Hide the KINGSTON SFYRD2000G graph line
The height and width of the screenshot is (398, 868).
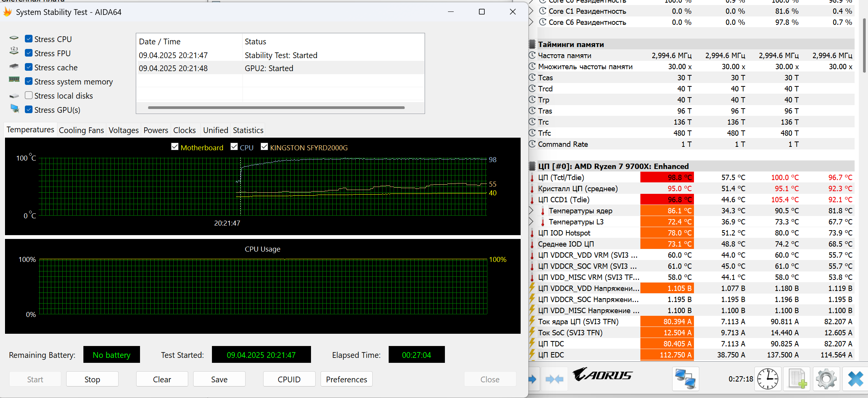click(x=264, y=147)
